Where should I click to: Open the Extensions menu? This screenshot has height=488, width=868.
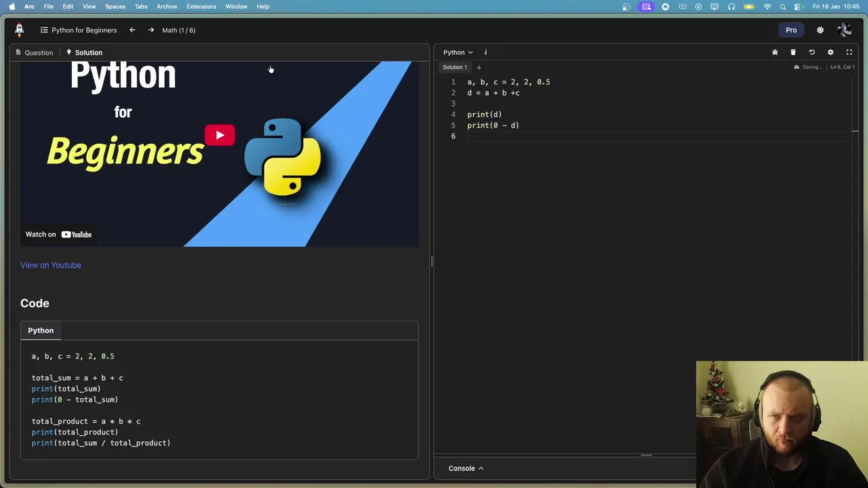[x=201, y=7]
